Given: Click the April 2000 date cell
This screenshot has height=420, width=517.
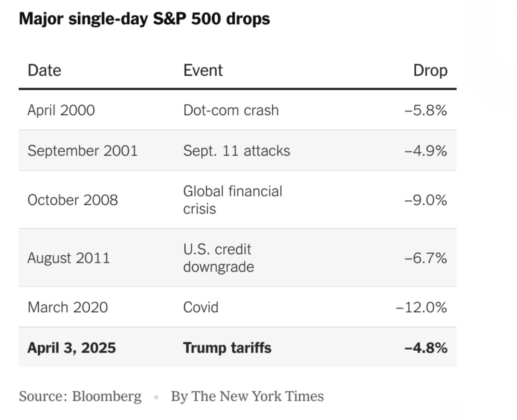Looking at the screenshot, I should [x=61, y=110].
